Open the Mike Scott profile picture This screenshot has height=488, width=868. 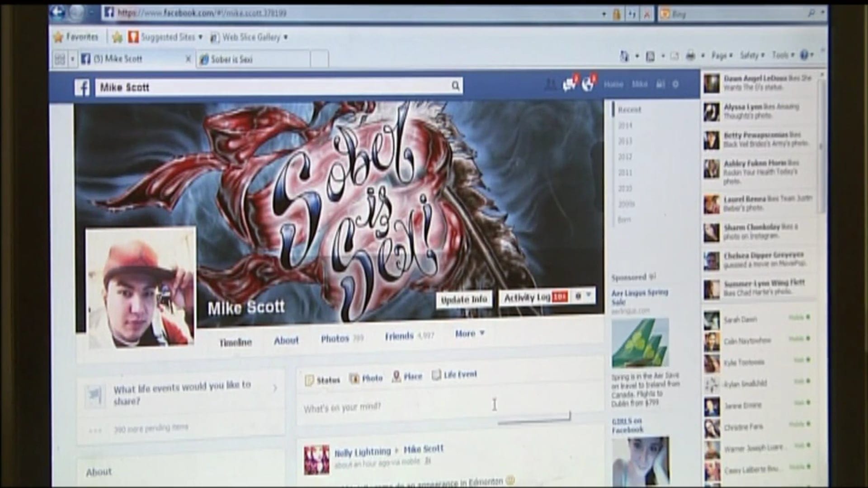point(141,288)
